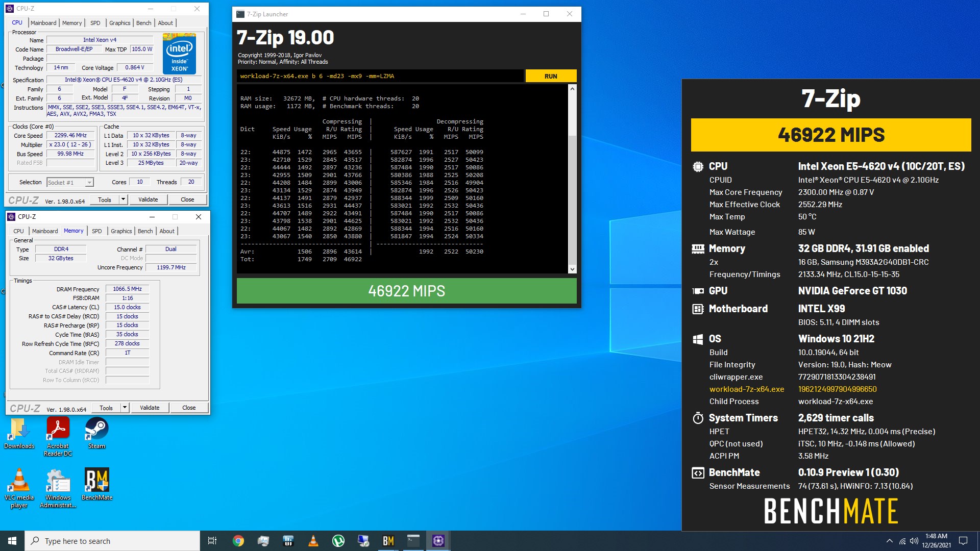980x551 pixels.
Task: Click Validate in the upper CPU-Z window
Action: coord(148,199)
